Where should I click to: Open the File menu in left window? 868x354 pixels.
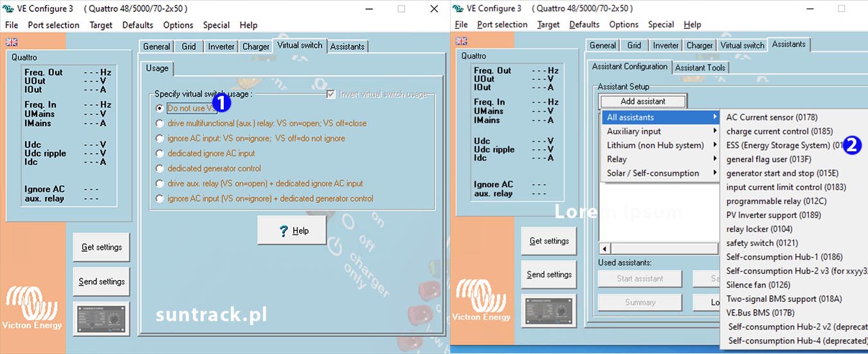click(12, 25)
